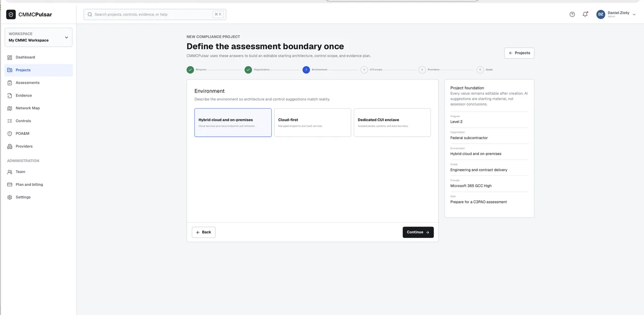The image size is (644, 315).
Task: Open Network Map in the sidebar
Action: pyautogui.click(x=38, y=108)
